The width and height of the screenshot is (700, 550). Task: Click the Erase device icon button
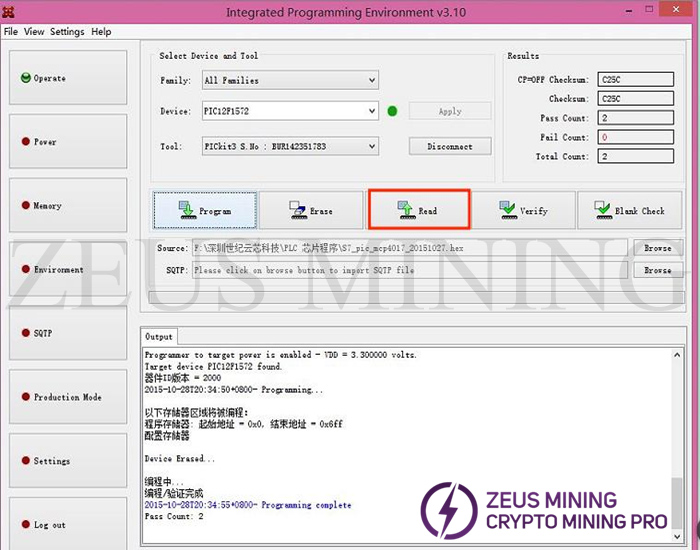(311, 211)
